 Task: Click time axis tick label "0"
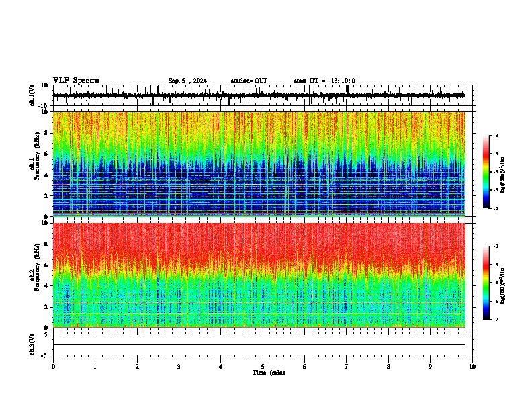tap(53, 367)
